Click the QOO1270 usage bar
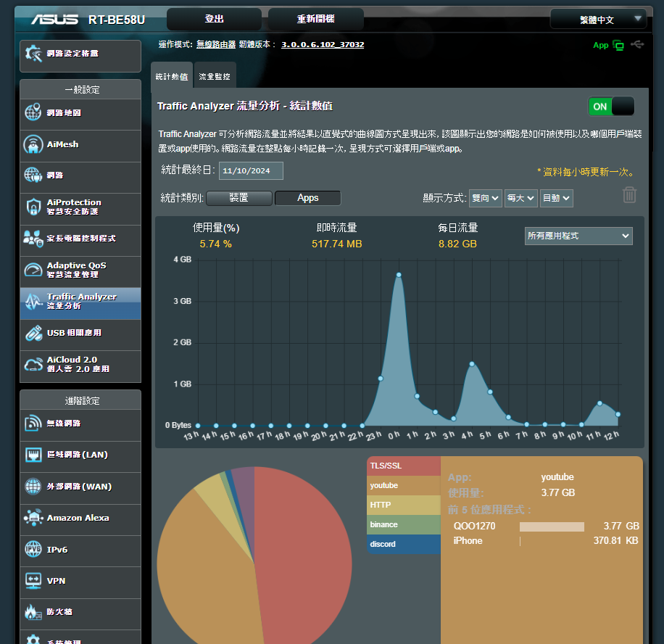The image size is (664, 644). coord(552,527)
